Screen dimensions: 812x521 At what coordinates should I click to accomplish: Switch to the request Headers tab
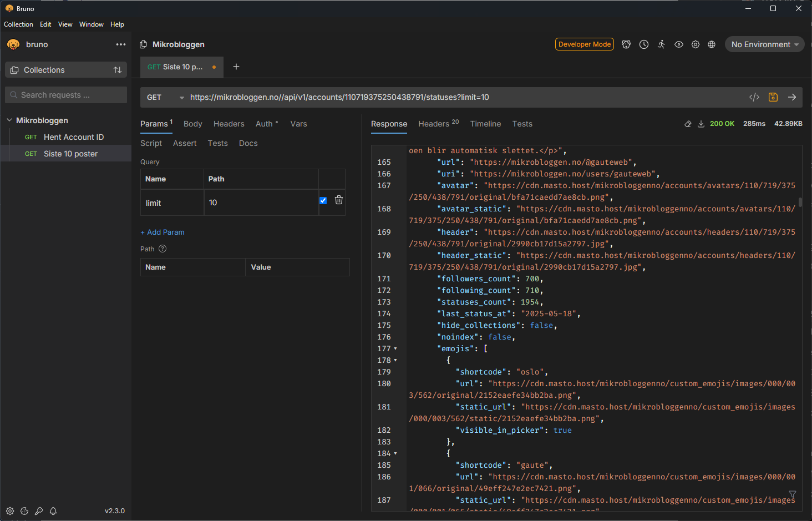(x=229, y=124)
